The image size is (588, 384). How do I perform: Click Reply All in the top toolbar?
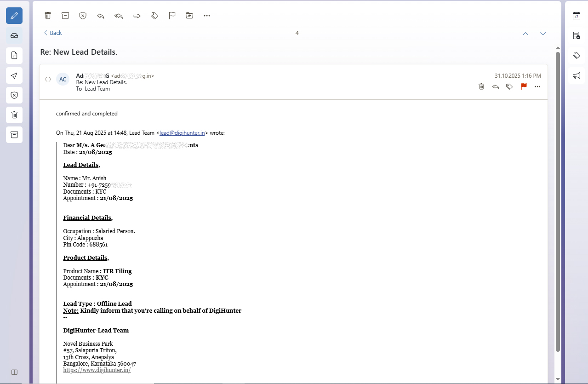click(x=119, y=16)
